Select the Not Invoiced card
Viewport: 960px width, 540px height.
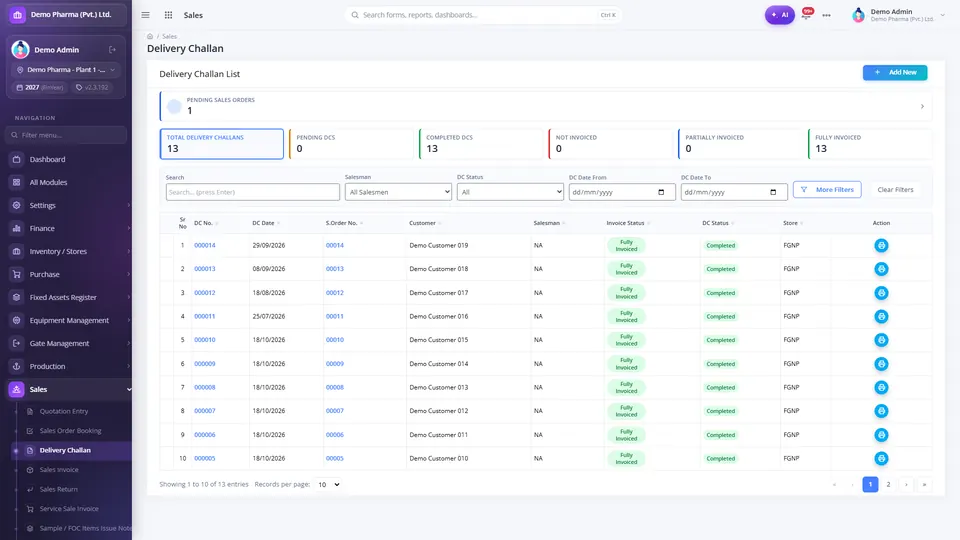[611, 144]
